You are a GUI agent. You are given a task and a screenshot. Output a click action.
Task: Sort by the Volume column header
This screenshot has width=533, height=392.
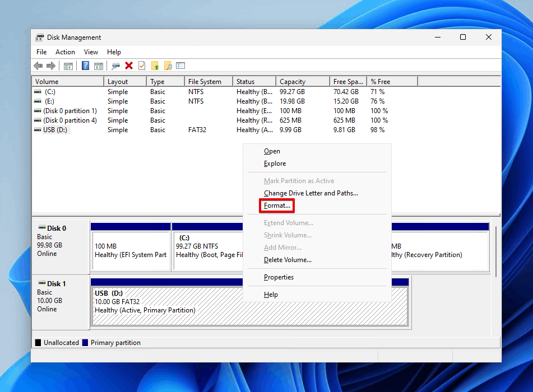pyautogui.click(x=68, y=82)
